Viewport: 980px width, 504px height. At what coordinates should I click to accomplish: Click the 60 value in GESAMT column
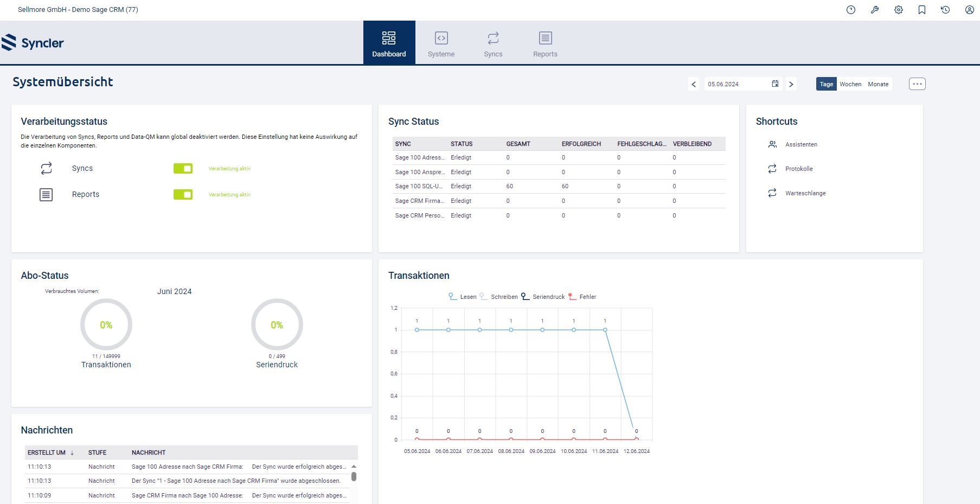pos(510,186)
